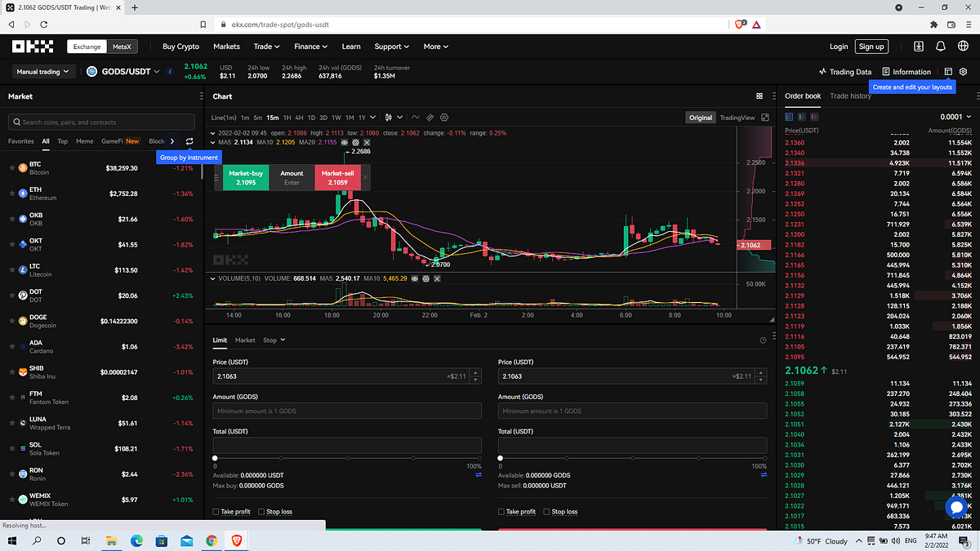The image size is (980, 551).
Task: Select the 1H chart timeframe
Action: click(x=287, y=118)
